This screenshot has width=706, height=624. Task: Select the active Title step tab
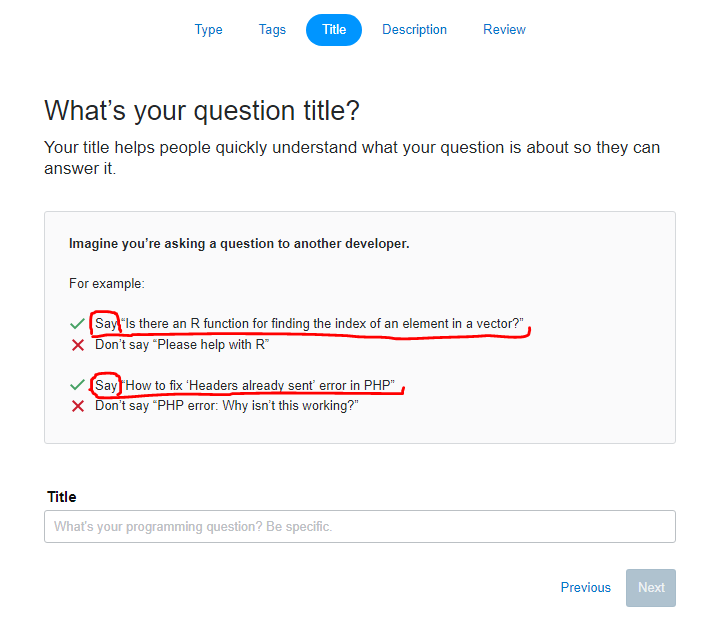click(334, 30)
